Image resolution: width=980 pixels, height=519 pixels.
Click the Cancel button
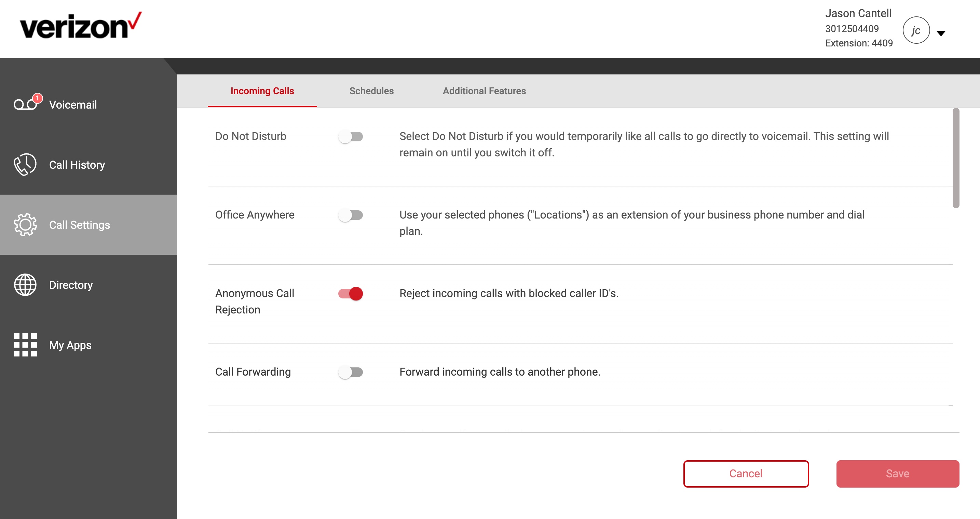[x=746, y=474]
